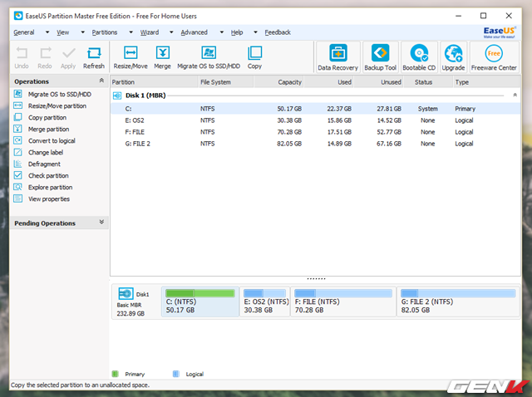Click the EaseUS logo
This screenshot has width=532, height=397.
point(500,32)
